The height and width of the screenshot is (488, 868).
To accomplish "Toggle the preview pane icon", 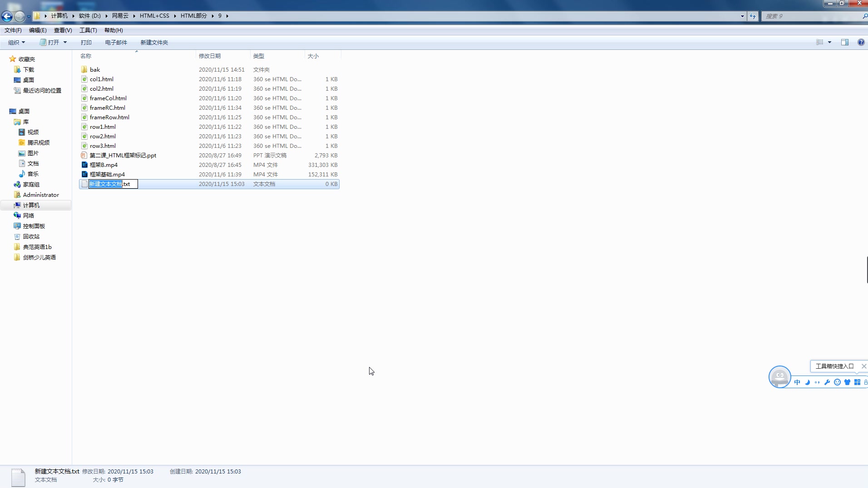I will (x=845, y=42).
